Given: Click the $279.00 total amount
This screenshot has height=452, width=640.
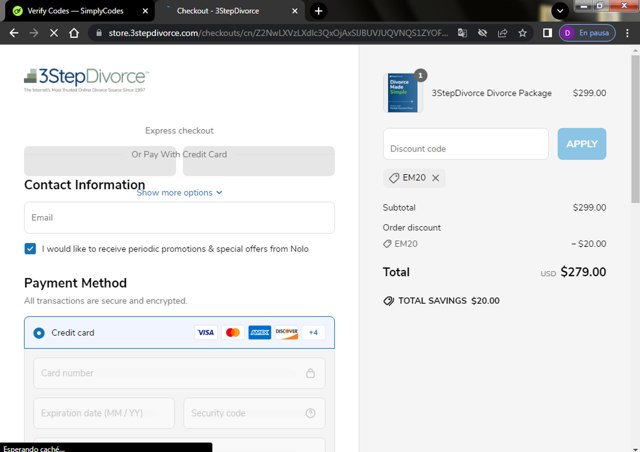Looking at the screenshot, I should pyautogui.click(x=583, y=272).
